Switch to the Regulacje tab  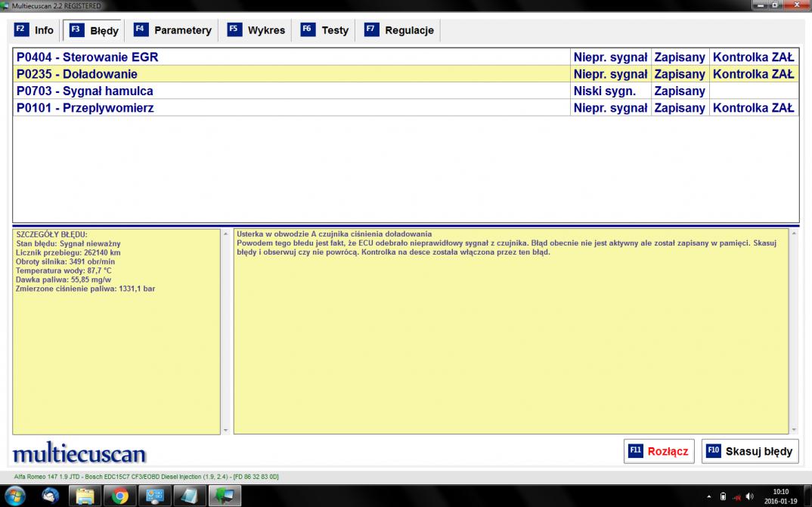(x=400, y=30)
